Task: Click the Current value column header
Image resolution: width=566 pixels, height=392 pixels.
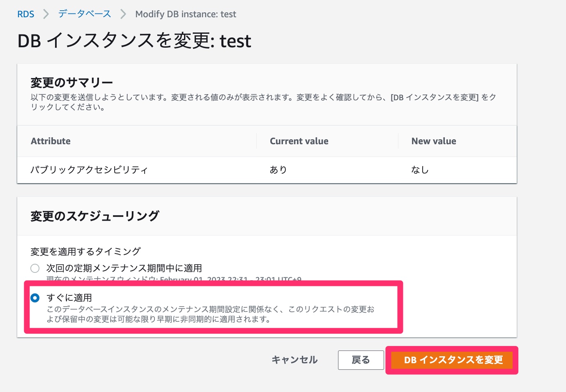Action: click(299, 141)
